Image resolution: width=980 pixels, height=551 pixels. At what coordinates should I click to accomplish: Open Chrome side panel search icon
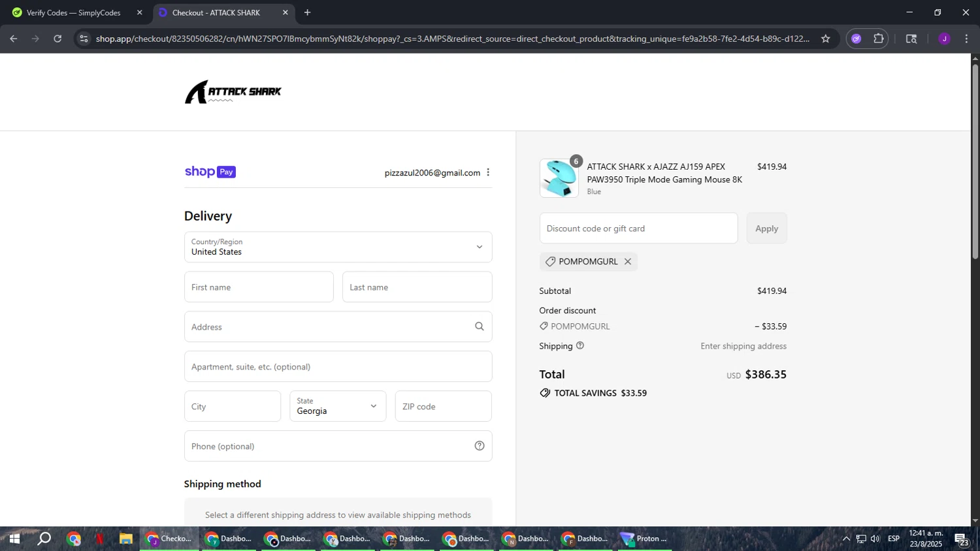[x=911, y=39]
